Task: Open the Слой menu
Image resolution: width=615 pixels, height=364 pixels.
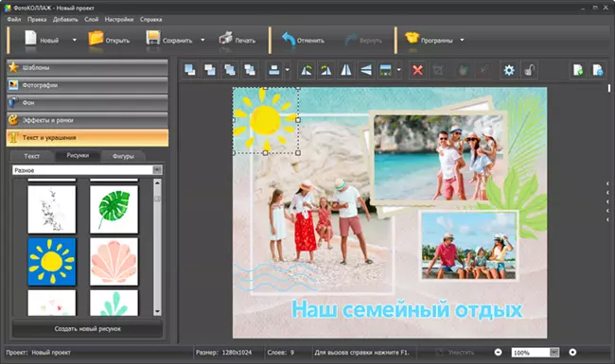Action: pos(92,19)
